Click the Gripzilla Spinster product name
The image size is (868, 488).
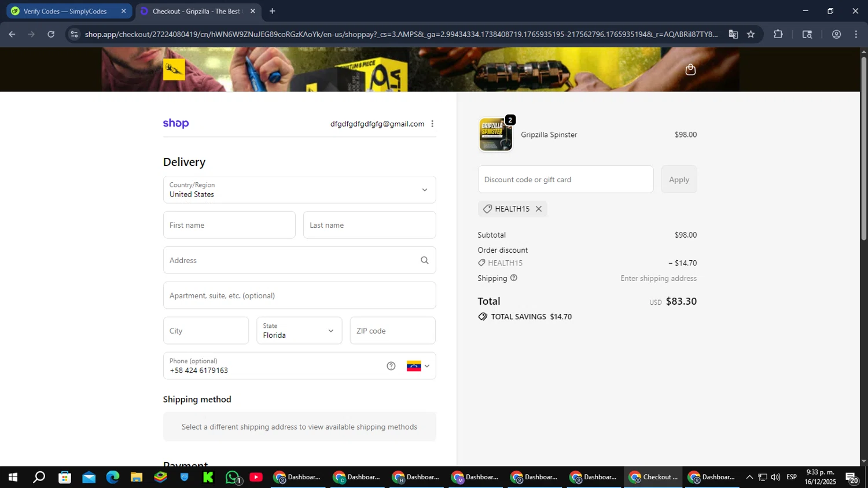(x=549, y=135)
